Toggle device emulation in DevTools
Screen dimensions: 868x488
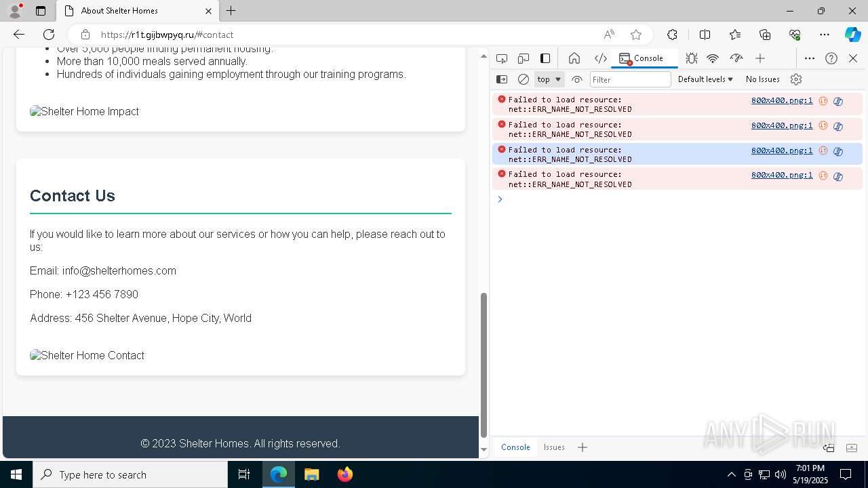click(524, 58)
